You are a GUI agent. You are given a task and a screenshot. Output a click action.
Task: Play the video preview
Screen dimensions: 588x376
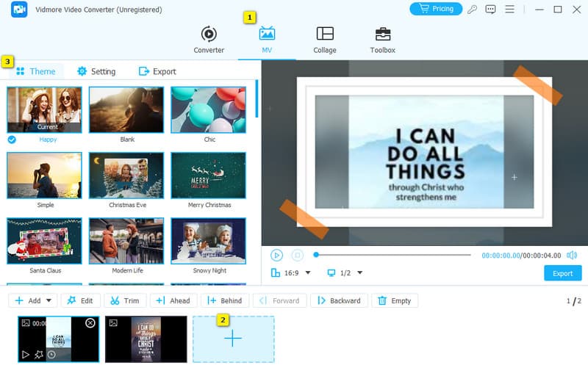click(276, 255)
